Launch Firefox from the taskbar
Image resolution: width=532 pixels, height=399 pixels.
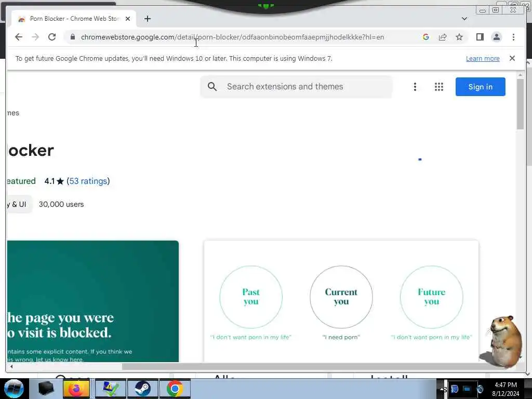coord(76,389)
